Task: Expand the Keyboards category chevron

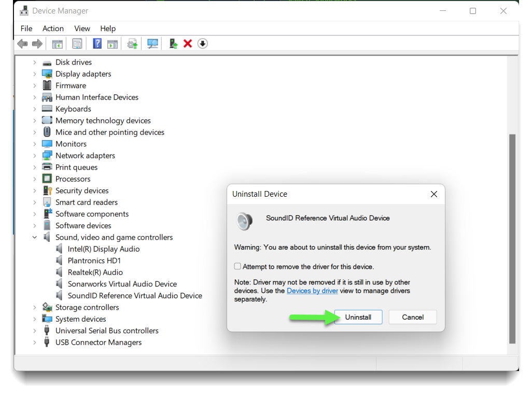Action: [x=35, y=109]
